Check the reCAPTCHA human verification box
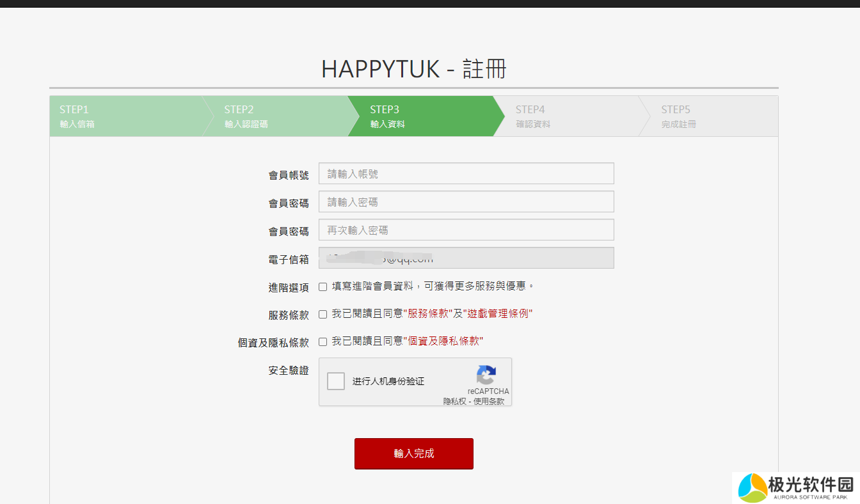 click(336, 381)
